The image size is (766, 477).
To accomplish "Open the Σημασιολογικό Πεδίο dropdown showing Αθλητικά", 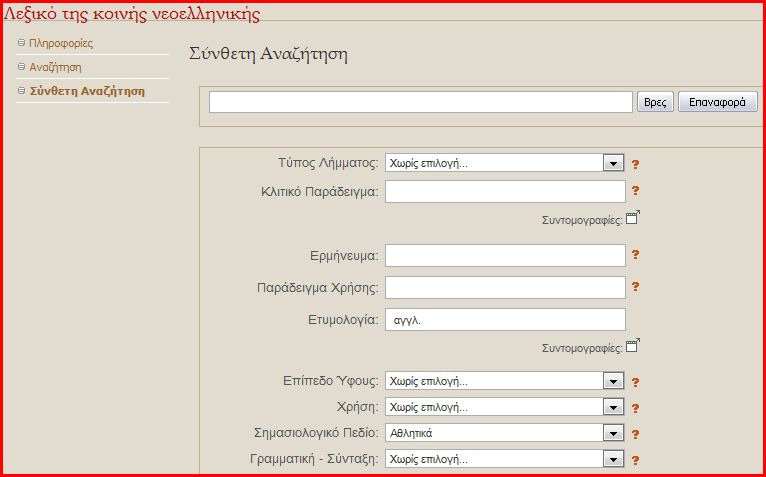I will pos(613,433).
